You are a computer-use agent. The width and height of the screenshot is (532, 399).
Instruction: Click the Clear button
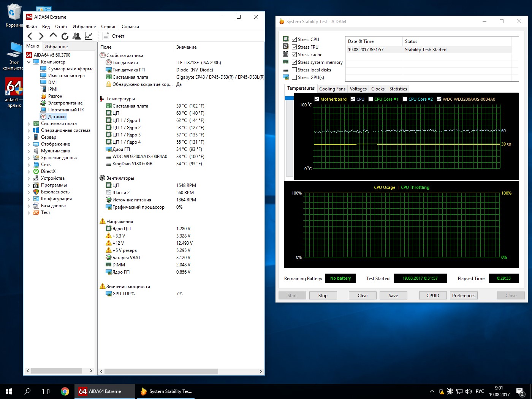click(363, 296)
